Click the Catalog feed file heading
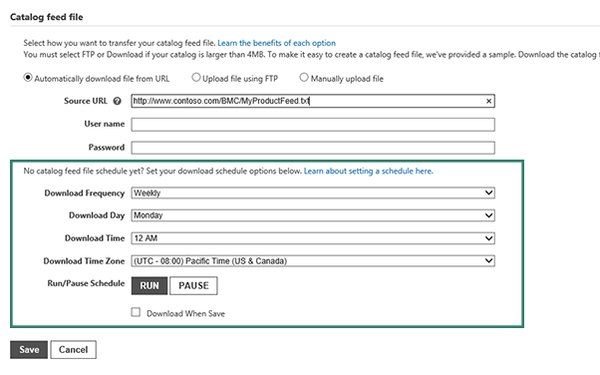The width and height of the screenshot is (600, 375). click(46, 17)
